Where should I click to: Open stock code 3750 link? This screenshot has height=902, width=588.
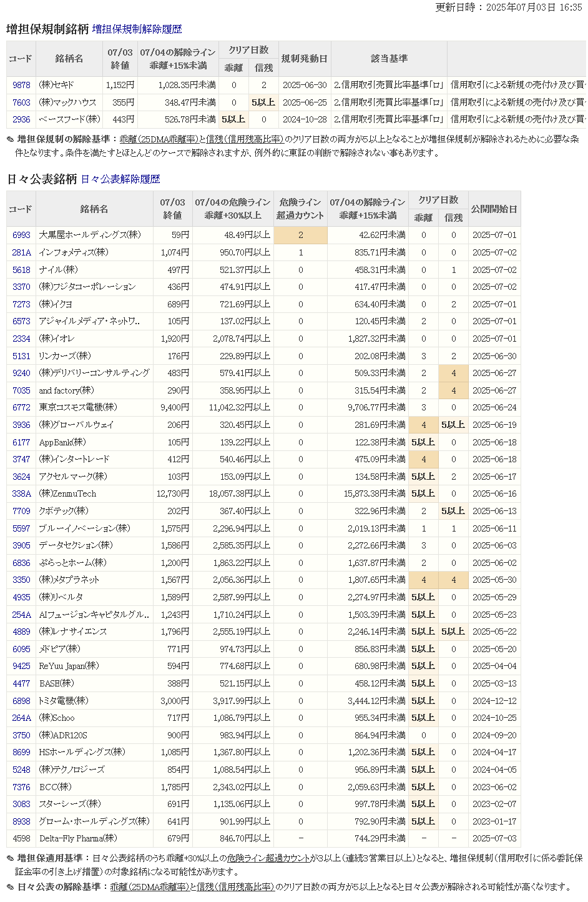(x=21, y=735)
